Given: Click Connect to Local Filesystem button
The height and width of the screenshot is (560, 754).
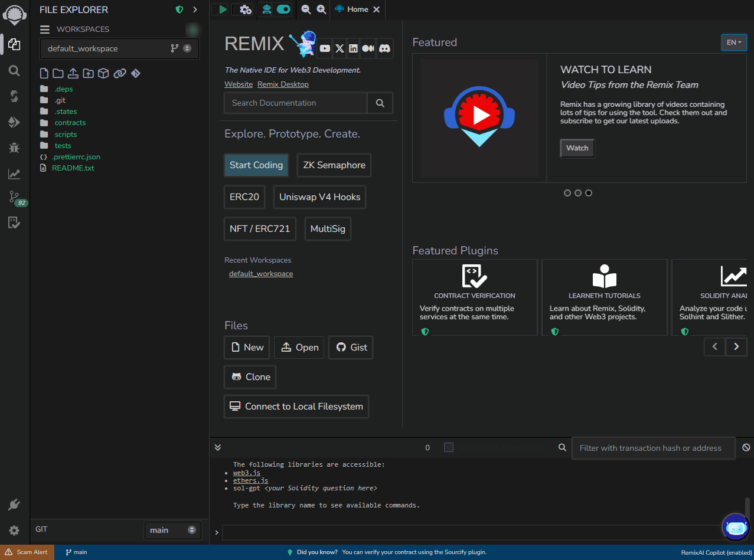Looking at the screenshot, I should [x=296, y=407].
